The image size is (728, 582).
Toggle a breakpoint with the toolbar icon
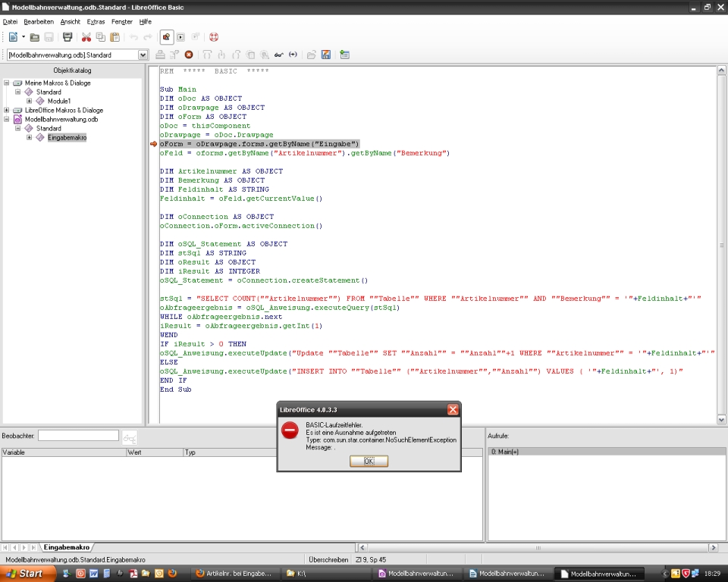pos(250,55)
